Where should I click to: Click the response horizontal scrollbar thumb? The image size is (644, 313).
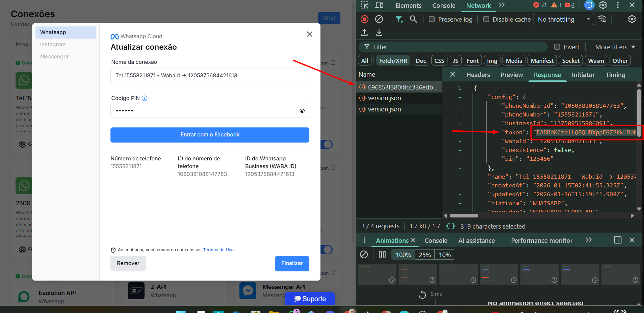[x=464, y=215]
